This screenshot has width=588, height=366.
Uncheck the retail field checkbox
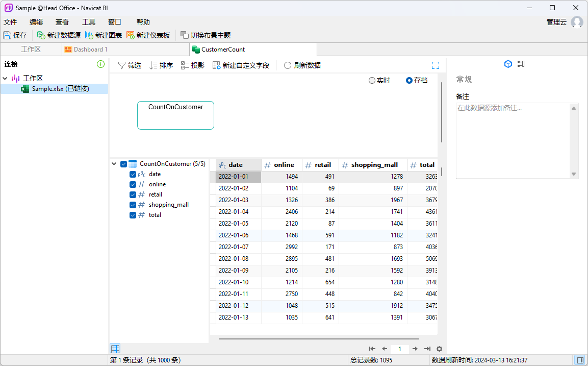coord(133,194)
